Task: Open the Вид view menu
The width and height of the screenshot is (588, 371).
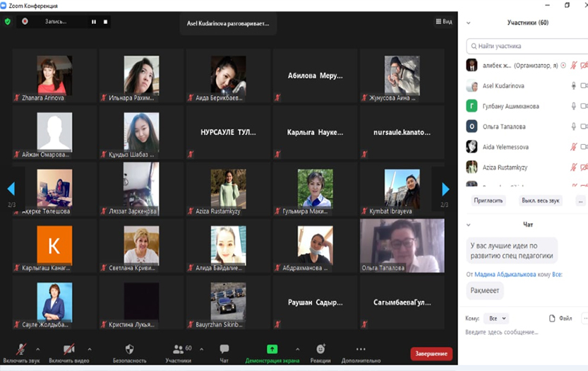Action: point(443,22)
